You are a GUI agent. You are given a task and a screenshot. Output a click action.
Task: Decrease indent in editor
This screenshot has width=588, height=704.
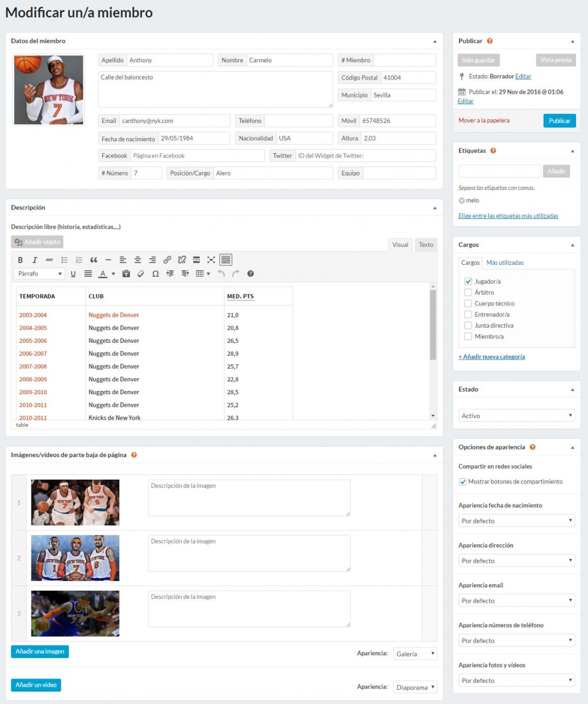click(170, 273)
